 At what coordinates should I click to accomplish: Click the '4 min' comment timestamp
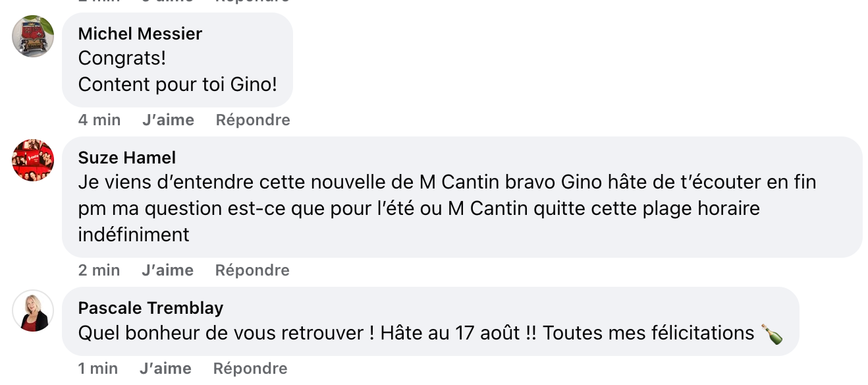[99, 120]
